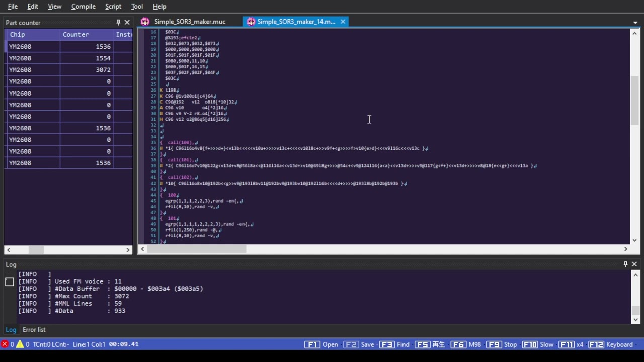This screenshot has height=362, width=644.
Task: Toggle the checkbox in the Log panel
Action: 10,282
